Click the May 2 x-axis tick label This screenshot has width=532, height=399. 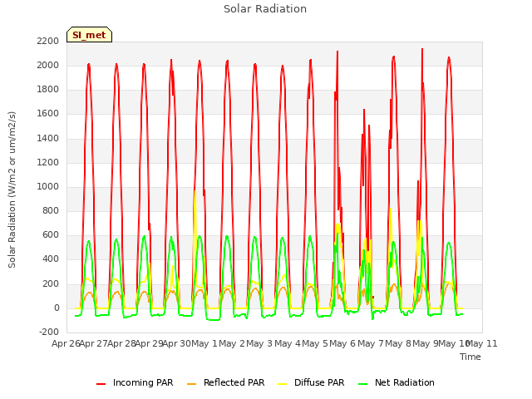pyautogui.click(x=232, y=343)
